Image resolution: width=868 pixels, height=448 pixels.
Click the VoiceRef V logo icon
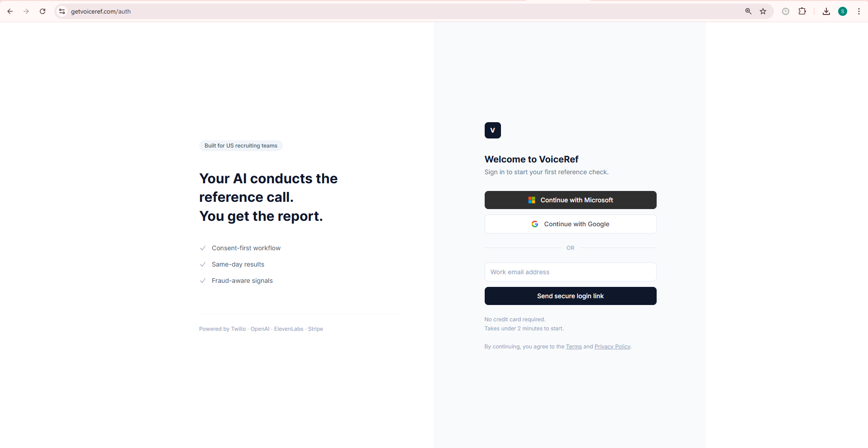(x=492, y=130)
